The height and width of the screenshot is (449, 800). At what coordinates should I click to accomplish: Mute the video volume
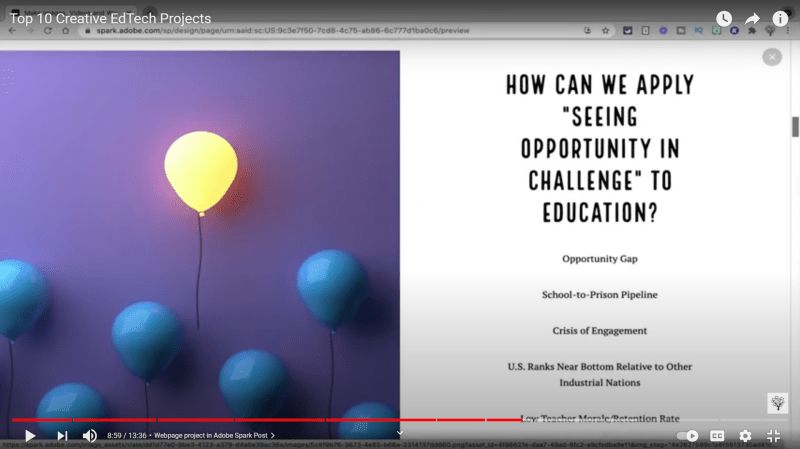90,436
